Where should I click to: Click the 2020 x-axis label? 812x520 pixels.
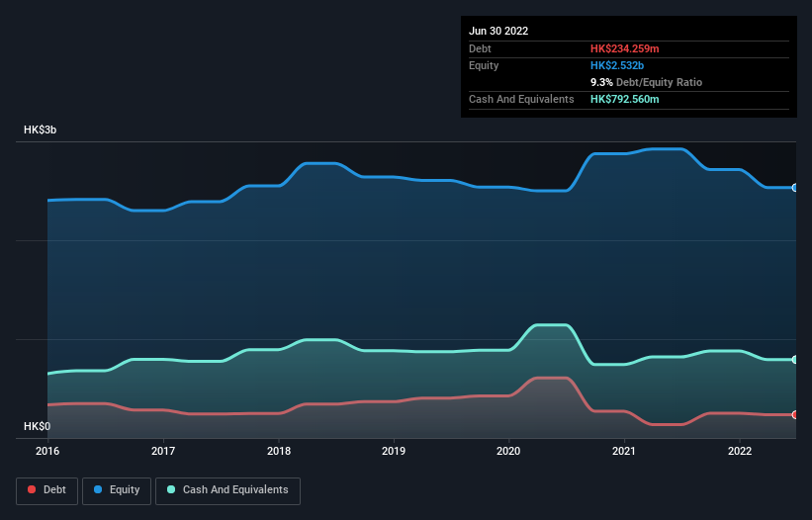[508, 451]
